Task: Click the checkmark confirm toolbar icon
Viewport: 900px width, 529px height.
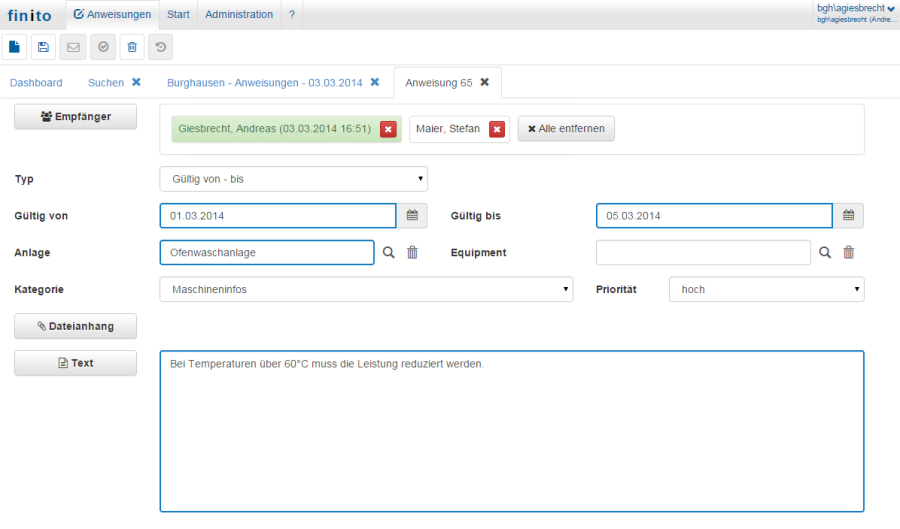Action: (102, 46)
